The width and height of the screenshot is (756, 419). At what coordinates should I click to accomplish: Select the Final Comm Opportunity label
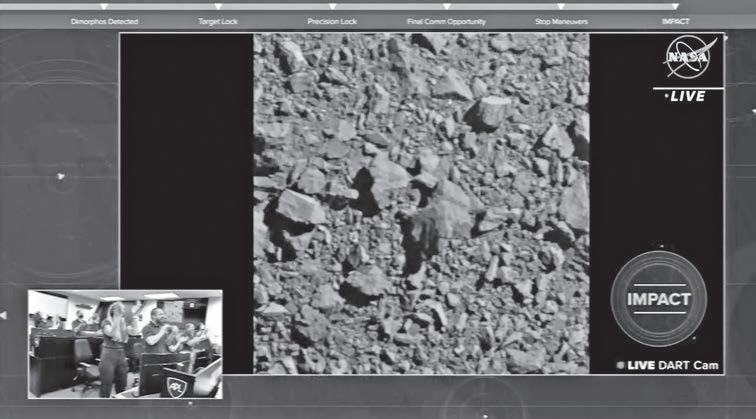[446, 22]
